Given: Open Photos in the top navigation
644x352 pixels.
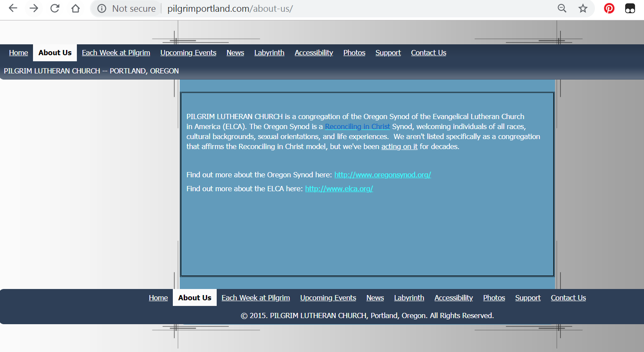Looking at the screenshot, I should coord(354,53).
